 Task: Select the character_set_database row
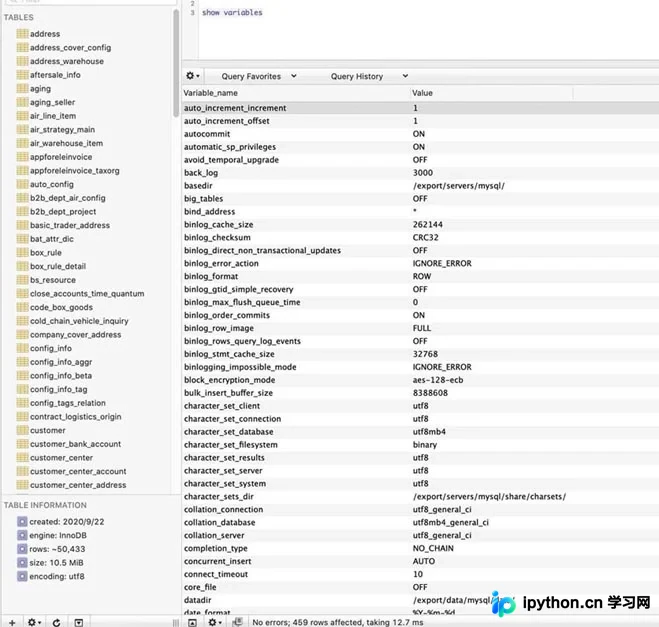pos(420,432)
